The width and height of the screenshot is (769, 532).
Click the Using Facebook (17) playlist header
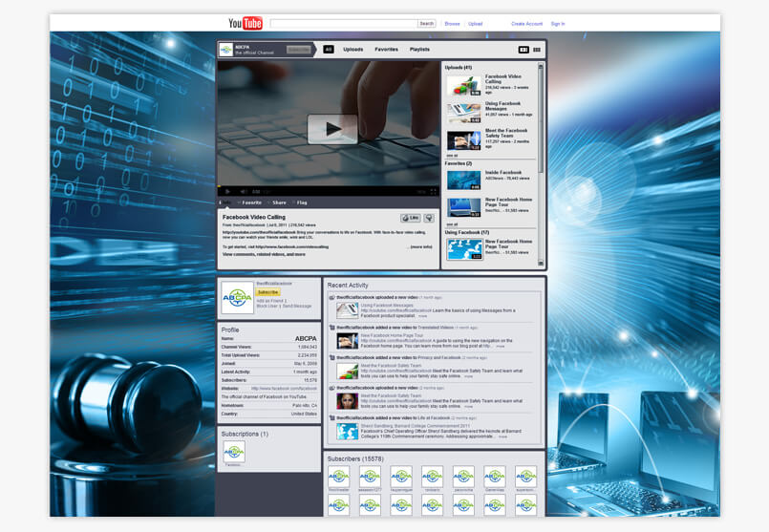pyautogui.click(x=467, y=232)
